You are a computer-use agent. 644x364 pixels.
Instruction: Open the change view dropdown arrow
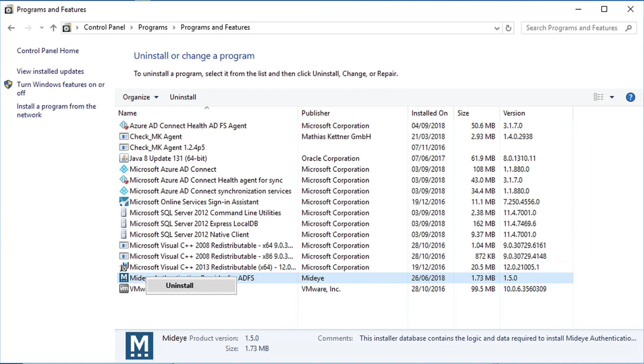[x=612, y=97]
